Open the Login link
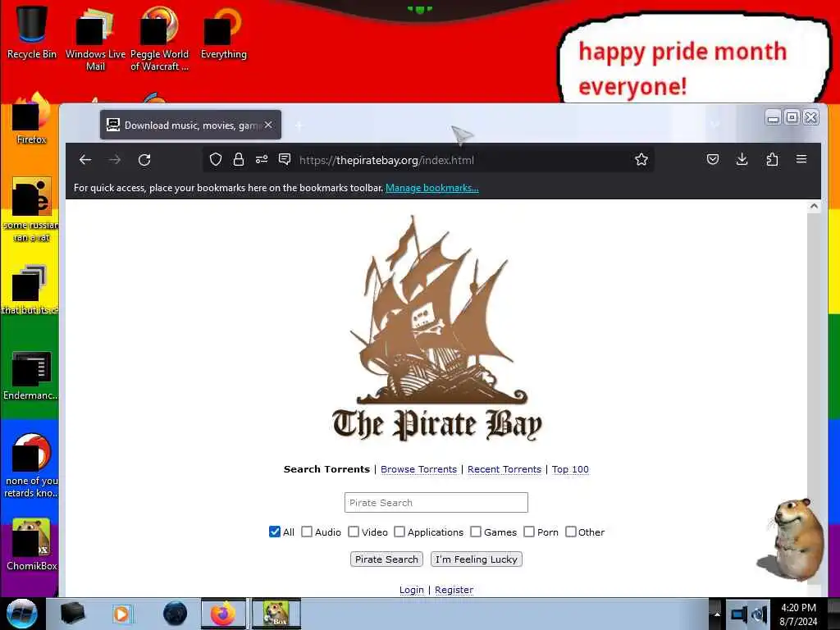 pyautogui.click(x=412, y=590)
